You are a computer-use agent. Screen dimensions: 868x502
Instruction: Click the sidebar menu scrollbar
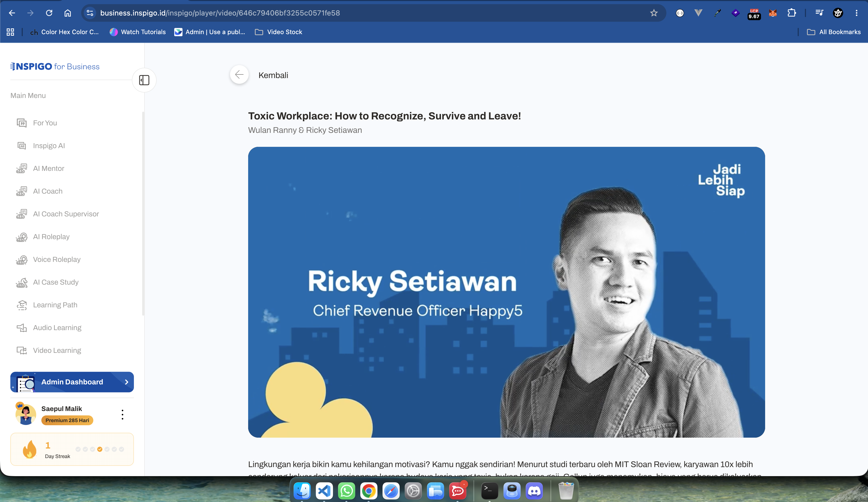pyautogui.click(x=143, y=214)
